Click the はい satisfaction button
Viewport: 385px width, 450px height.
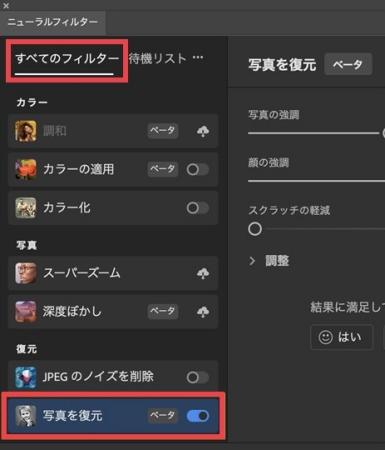point(341,337)
